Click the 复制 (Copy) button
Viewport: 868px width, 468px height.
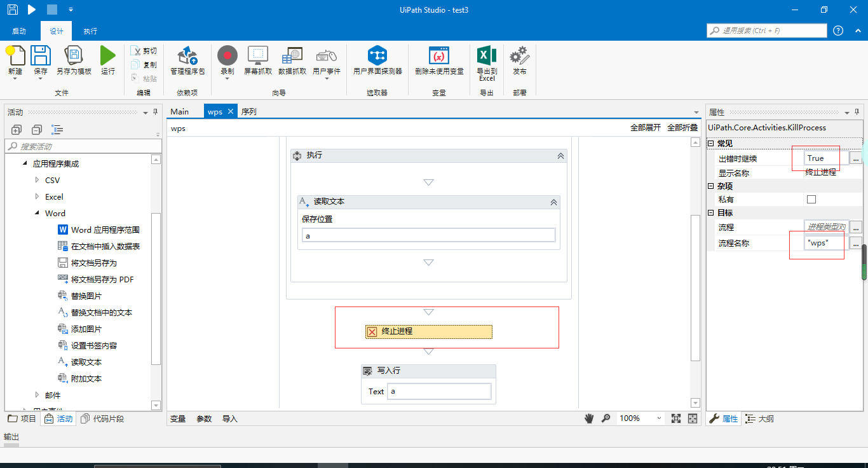[144, 65]
